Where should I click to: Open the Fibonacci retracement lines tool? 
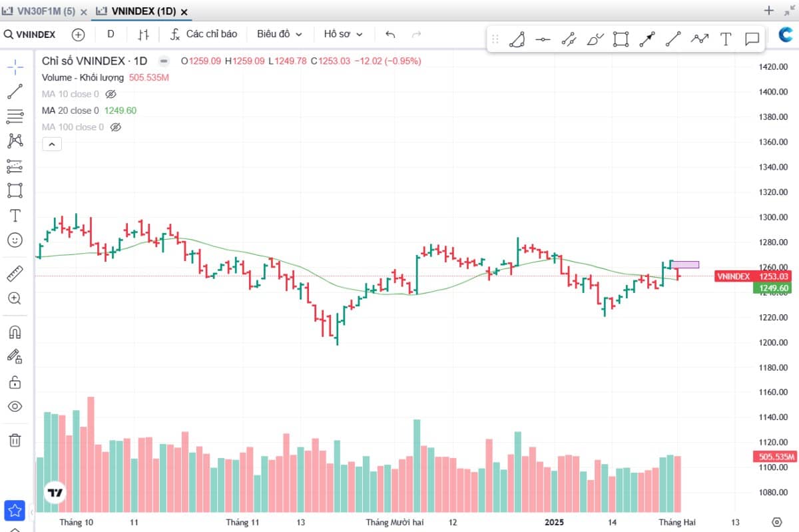pyautogui.click(x=15, y=116)
